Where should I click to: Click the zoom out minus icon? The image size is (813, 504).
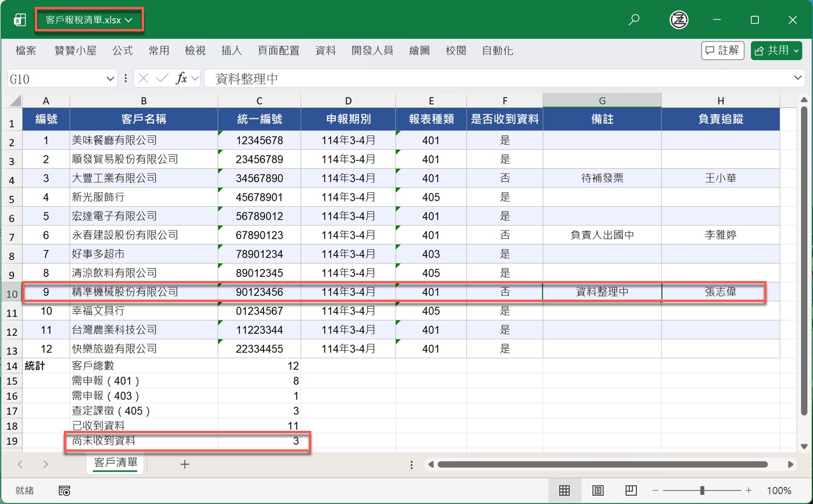click(x=656, y=491)
